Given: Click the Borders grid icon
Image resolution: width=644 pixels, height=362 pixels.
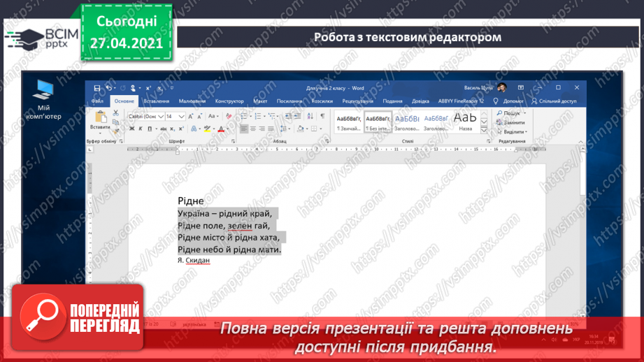Looking at the screenshot, I should 314,129.
